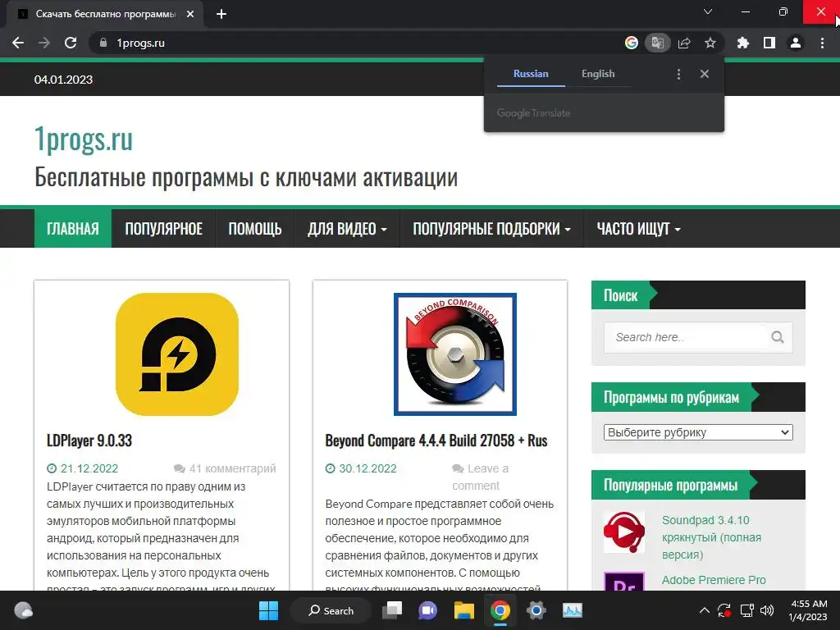Click the Adobe Premiere Pro Pr thumbnail

coord(624,582)
